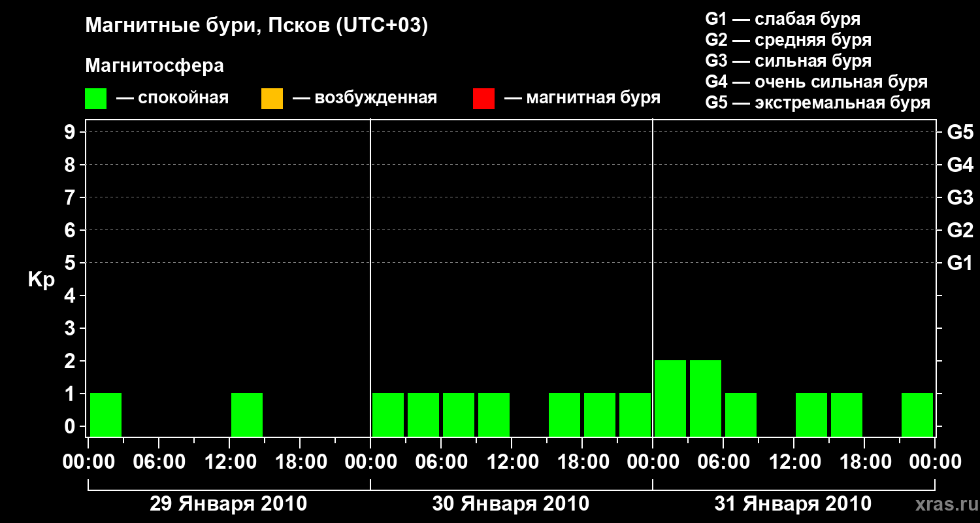Click the right-axis 'G2' label
The width and height of the screenshot is (980, 523).
click(x=960, y=230)
